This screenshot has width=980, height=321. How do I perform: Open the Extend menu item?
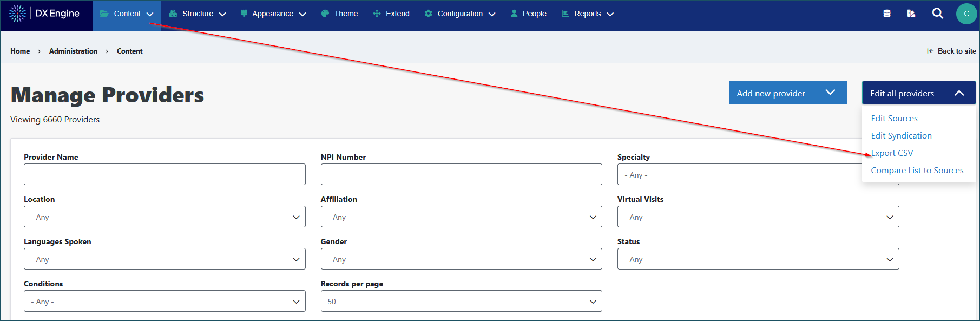click(391, 14)
